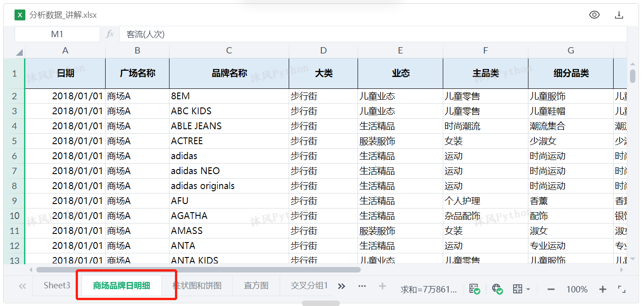Download the spreadsheet file
The width and height of the screenshot is (644, 306).
619,15
